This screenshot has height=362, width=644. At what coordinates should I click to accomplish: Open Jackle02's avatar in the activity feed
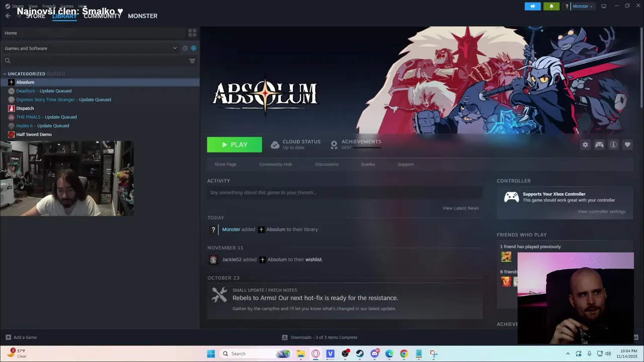(x=213, y=259)
